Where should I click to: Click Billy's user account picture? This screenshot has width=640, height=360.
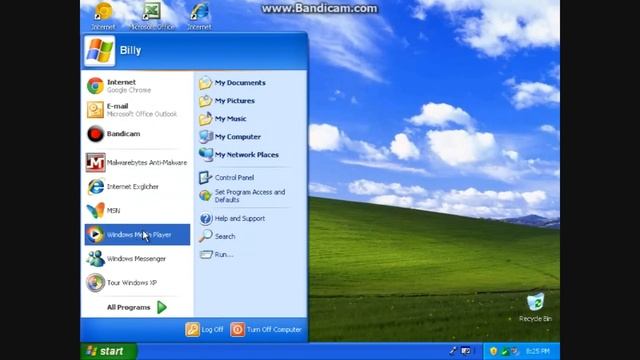(100, 51)
